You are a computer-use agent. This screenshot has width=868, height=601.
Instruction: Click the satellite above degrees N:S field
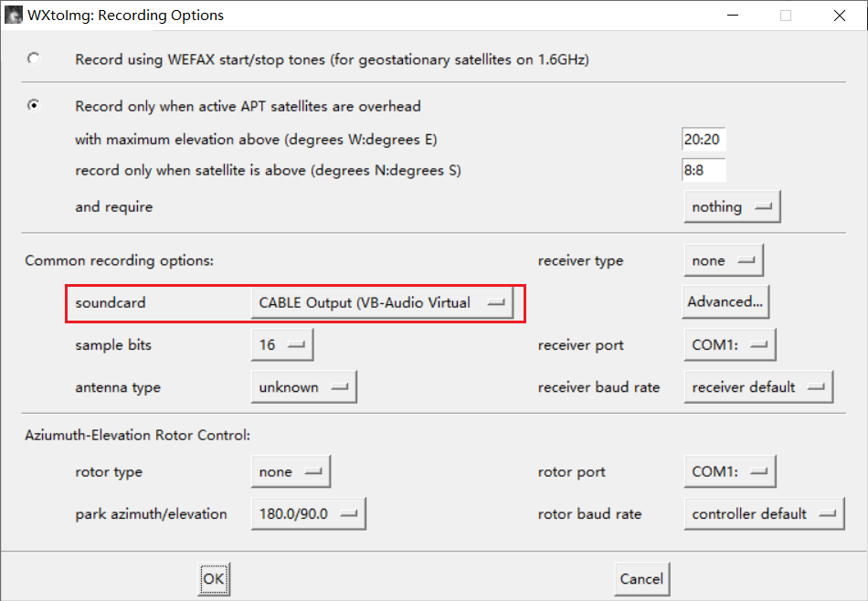704,171
